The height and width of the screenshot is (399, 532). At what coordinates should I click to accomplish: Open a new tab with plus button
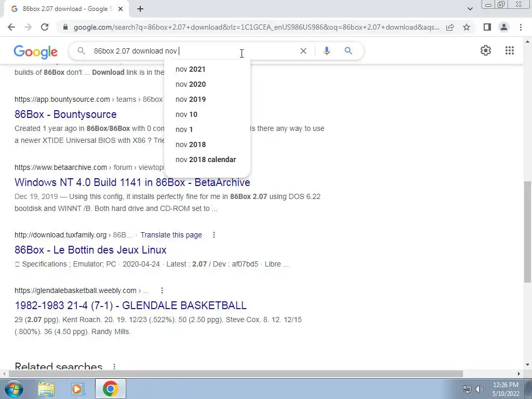(140, 9)
